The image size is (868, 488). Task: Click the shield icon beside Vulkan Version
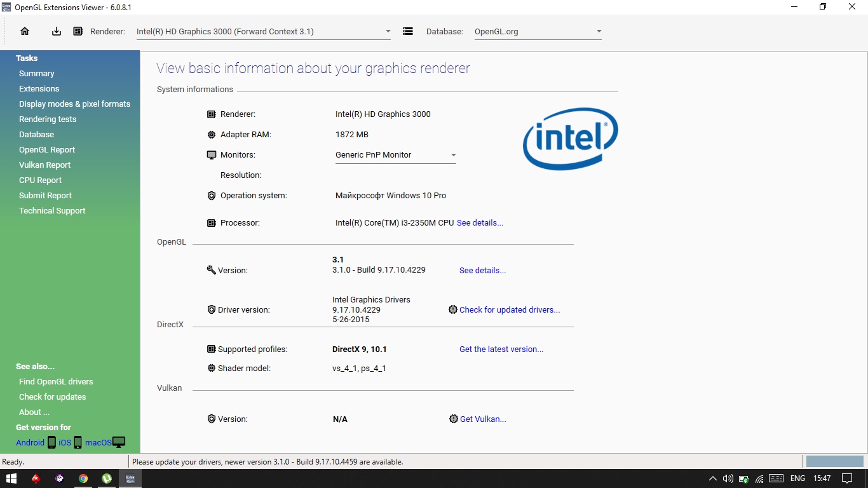(212, 419)
